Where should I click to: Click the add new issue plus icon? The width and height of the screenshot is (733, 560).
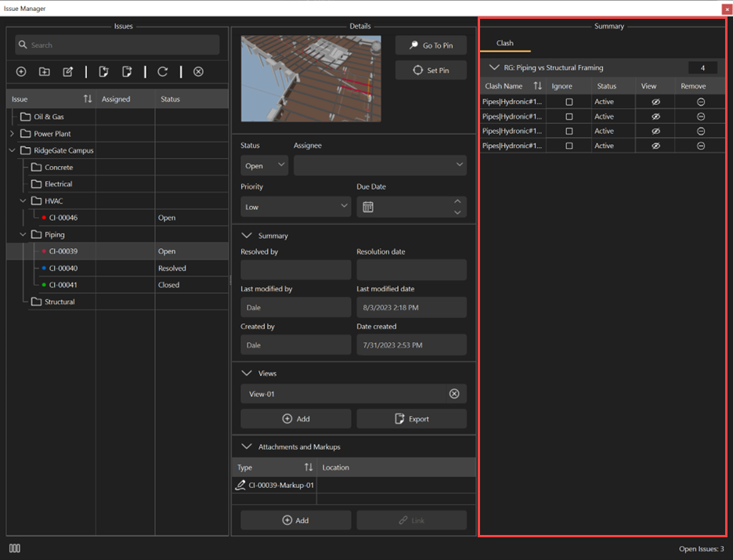pos(21,72)
